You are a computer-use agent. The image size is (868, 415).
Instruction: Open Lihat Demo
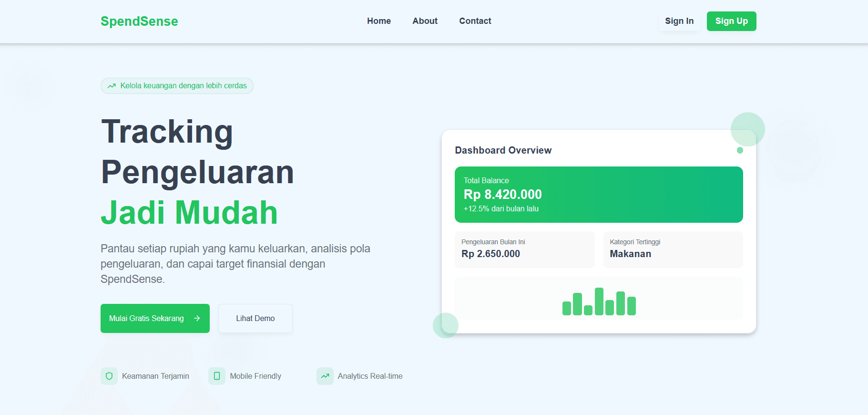[x=255, y=318]
